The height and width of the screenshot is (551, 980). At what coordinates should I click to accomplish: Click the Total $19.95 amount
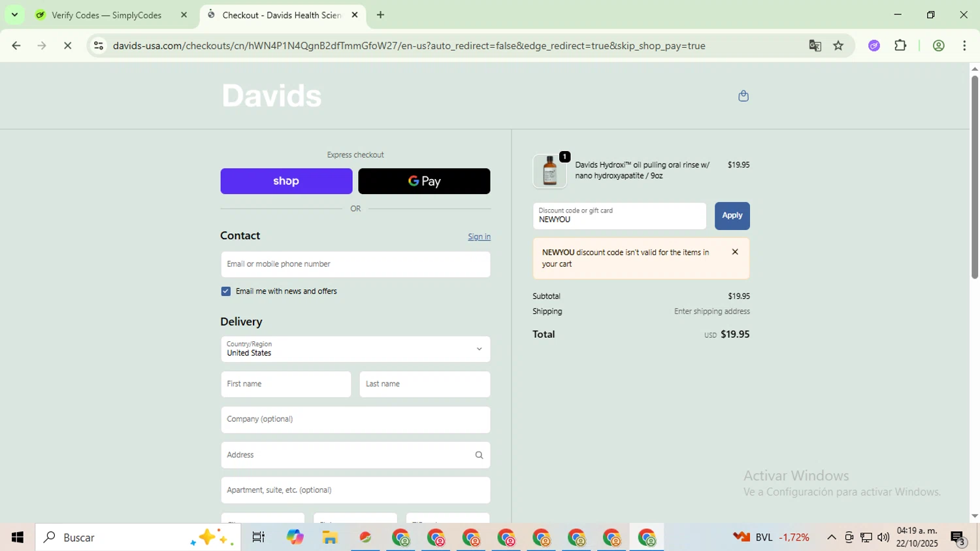pyautogui.click(x=735, y=334)
